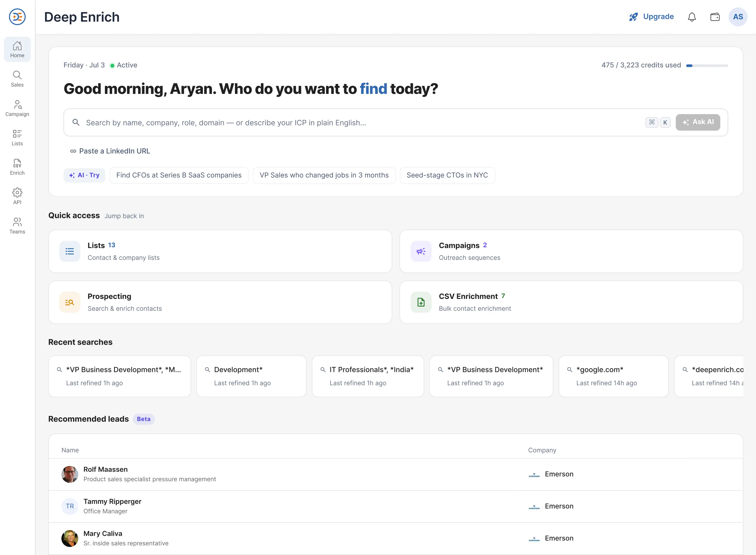Screen dimensions: 756x555
Task: Click the Ask AI button
Action: coord(698,122)
